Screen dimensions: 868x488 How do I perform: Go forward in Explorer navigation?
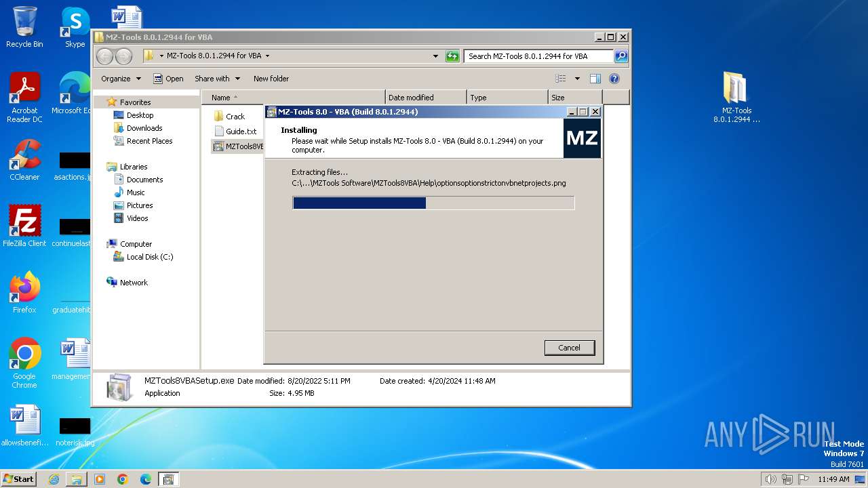(x=123, y=56)
